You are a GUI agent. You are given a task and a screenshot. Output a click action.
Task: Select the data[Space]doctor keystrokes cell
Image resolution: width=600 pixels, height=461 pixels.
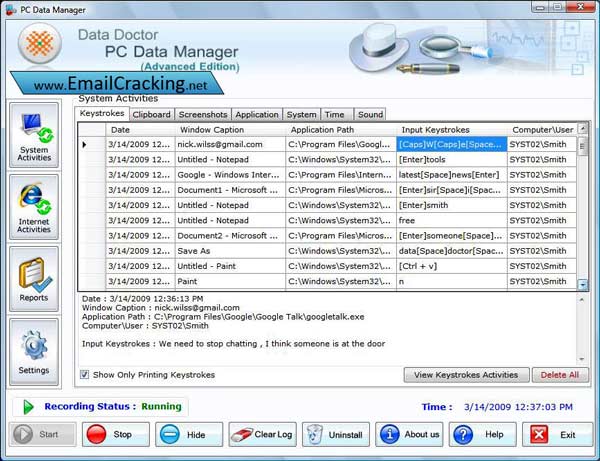click(x=452, y=251)
